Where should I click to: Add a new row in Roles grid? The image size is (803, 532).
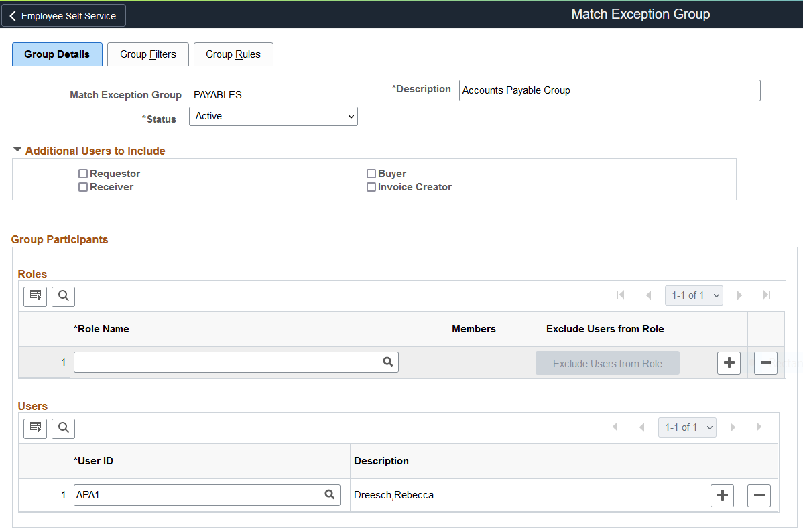[729, 363]
